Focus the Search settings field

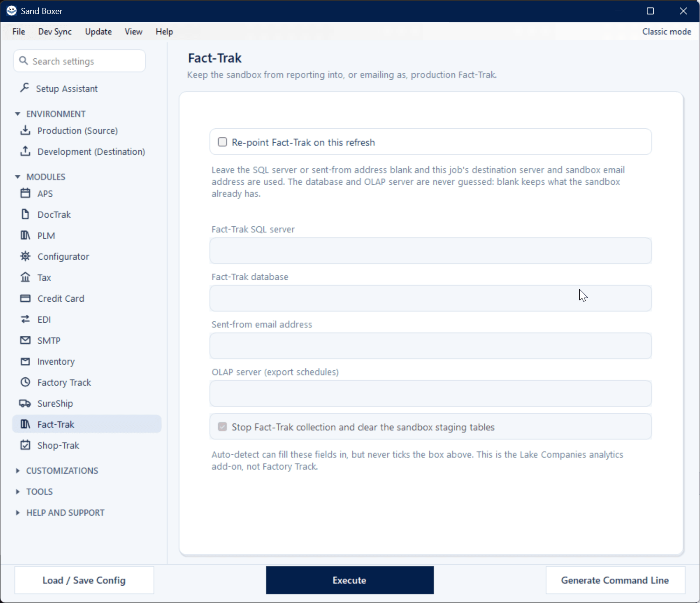pos(80,61)
